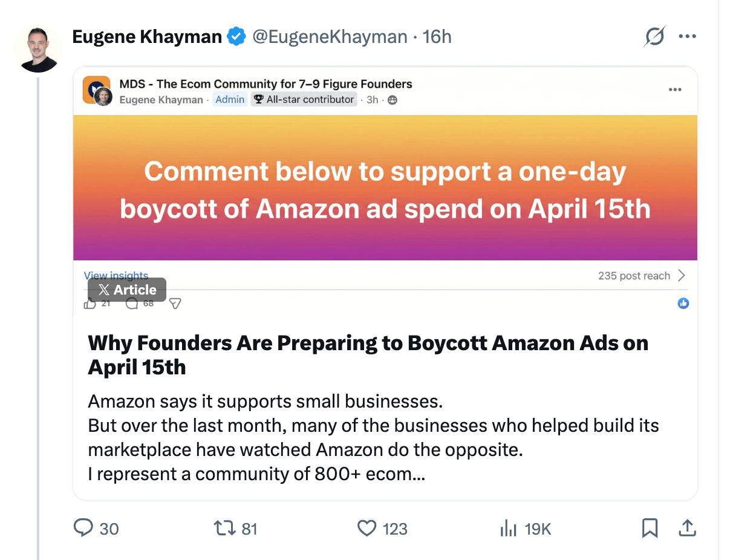Click the blue verified badge
The height and width of the screenshot is (560, 733).
[236, 37]
